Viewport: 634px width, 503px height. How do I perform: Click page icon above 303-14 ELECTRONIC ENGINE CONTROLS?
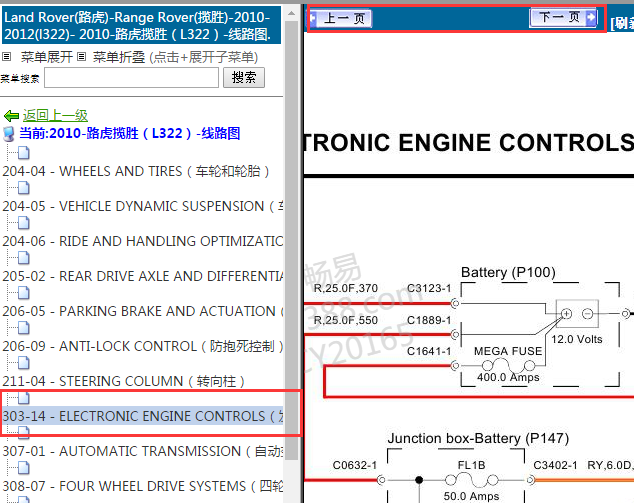point(23,398)
